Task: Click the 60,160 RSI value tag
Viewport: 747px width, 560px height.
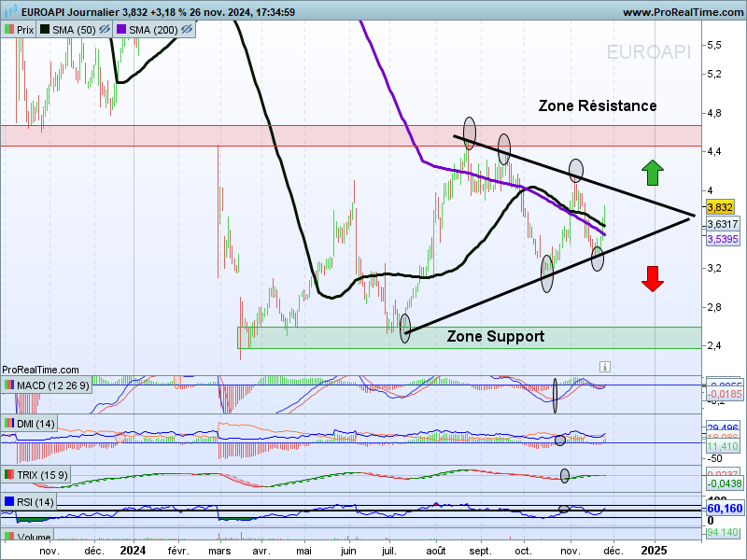Action: (x=725, y=508)
